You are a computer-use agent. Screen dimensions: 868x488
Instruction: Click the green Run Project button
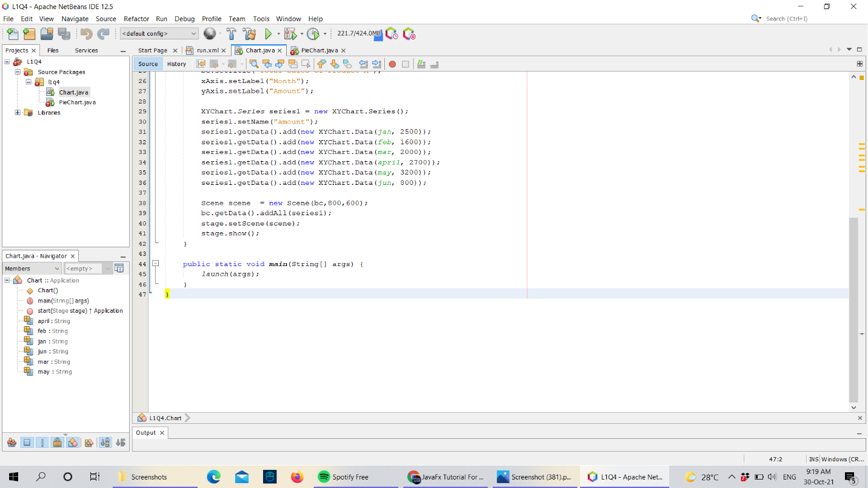[268, 34]
